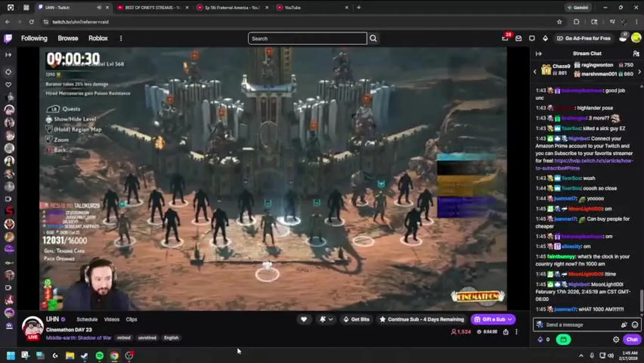Open the emote picker in chat
644x363 pixels.
(635, 325)
